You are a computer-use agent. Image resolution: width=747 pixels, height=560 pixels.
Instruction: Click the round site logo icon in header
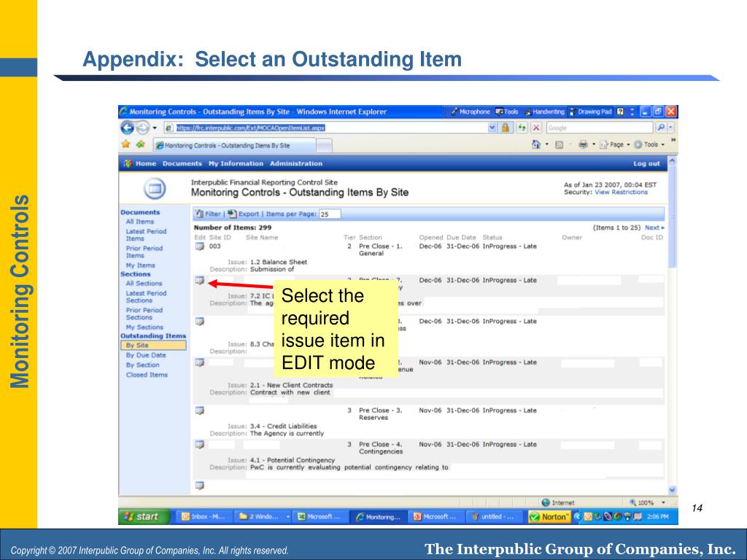pos(155,189)
